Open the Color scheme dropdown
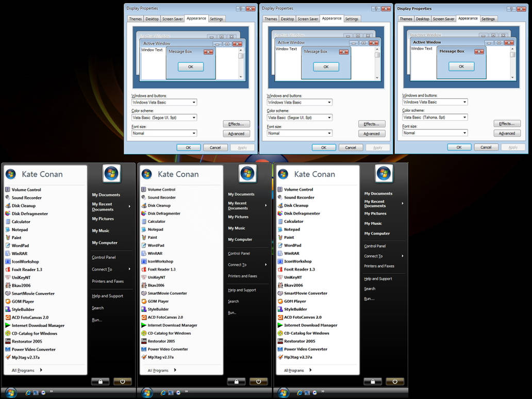The width and height of the screenshot is (532, 399). [x=163, y=117]
